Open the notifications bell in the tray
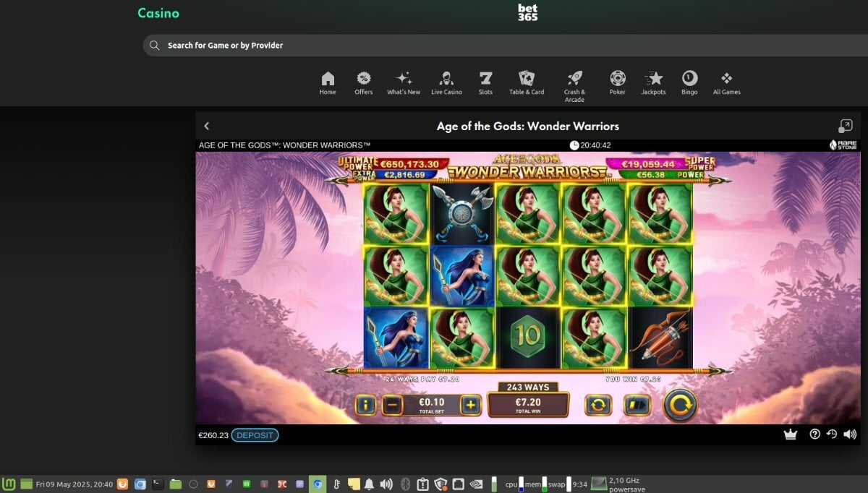The image size is (868, 493). click(x=370, y=484)
